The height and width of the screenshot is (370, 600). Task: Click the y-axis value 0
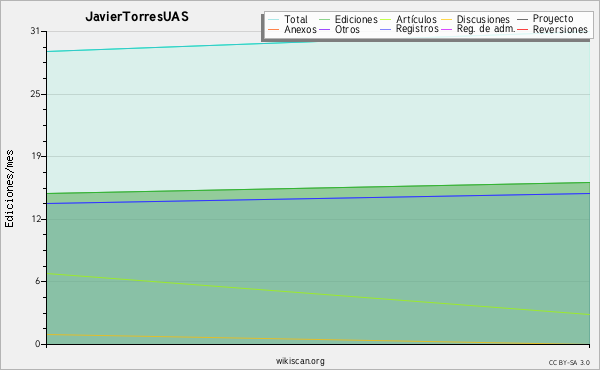coord(38,344)
